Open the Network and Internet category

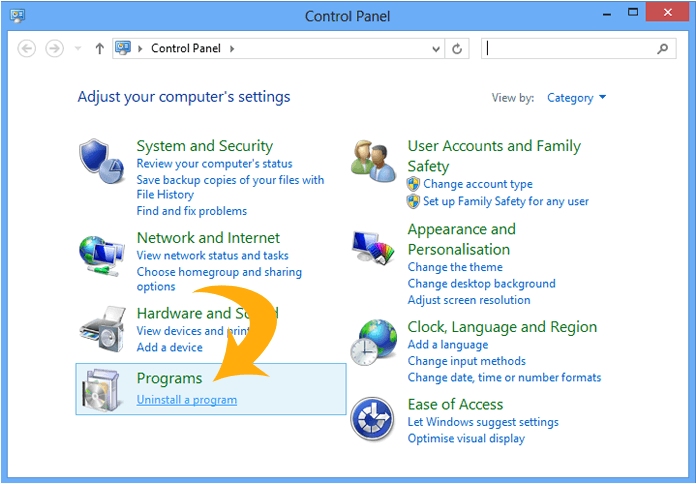coord(208,238)
